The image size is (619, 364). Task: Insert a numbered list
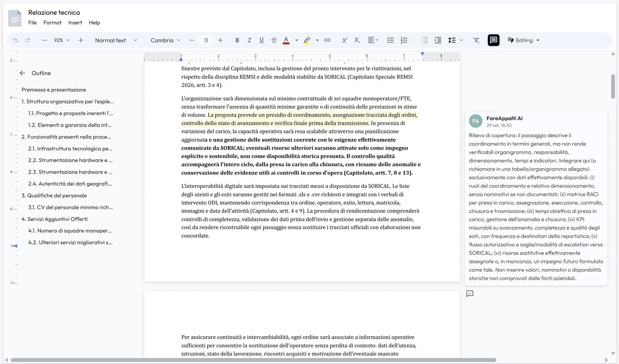[404, 40]
